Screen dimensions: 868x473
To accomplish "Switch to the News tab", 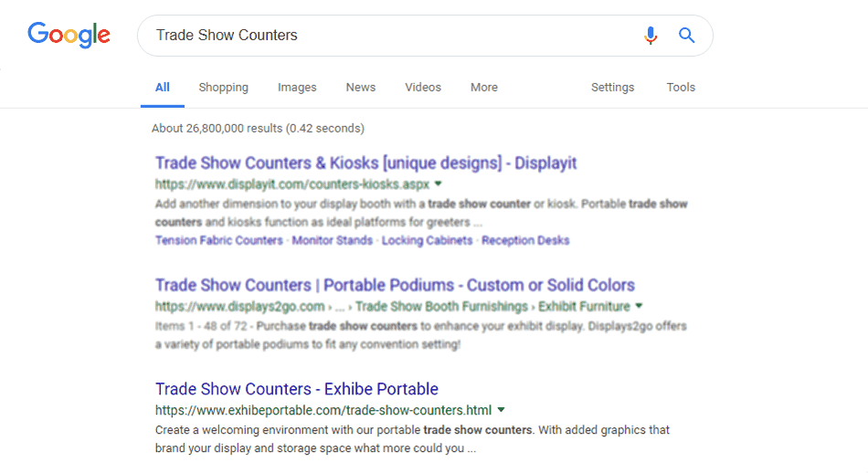I will pyautogui.click(x=360, y=88).
